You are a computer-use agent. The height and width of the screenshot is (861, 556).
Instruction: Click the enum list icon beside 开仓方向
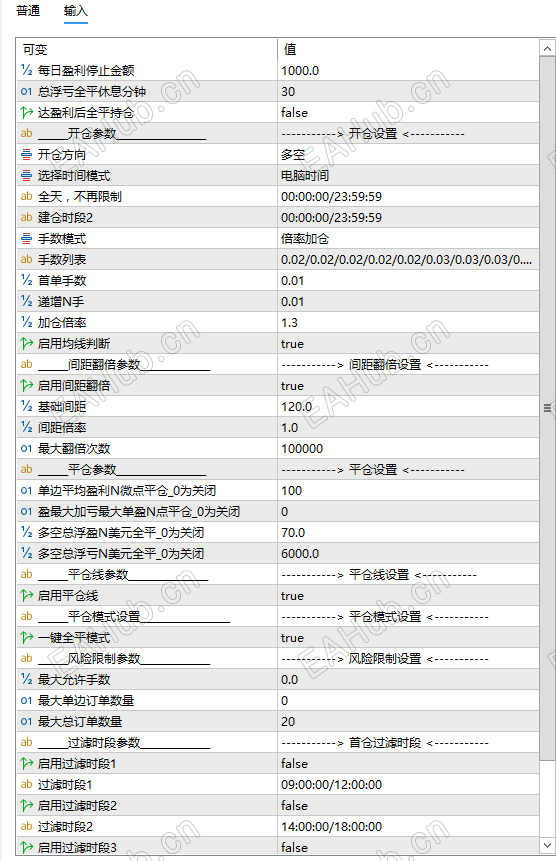[26, 154]
